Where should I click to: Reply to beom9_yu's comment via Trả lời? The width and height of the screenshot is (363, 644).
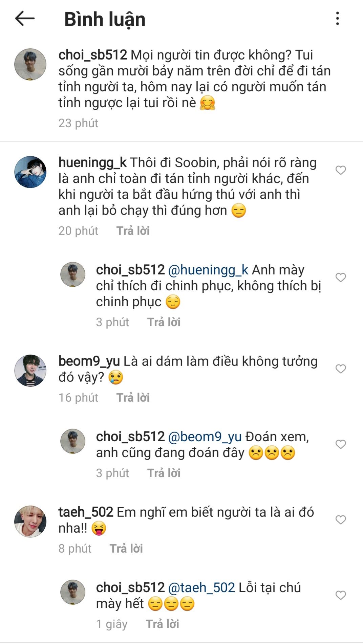click(x=133, y=398)
